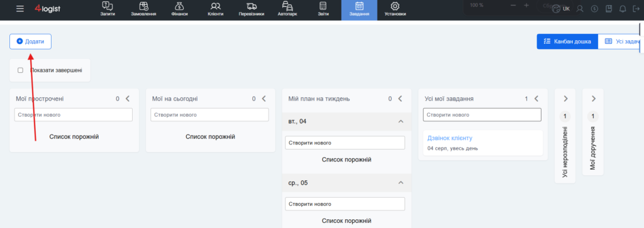Collapse the Мої на сьогодні column
The width and height of the screenshot is (644, 228).
tap(264, 99)
